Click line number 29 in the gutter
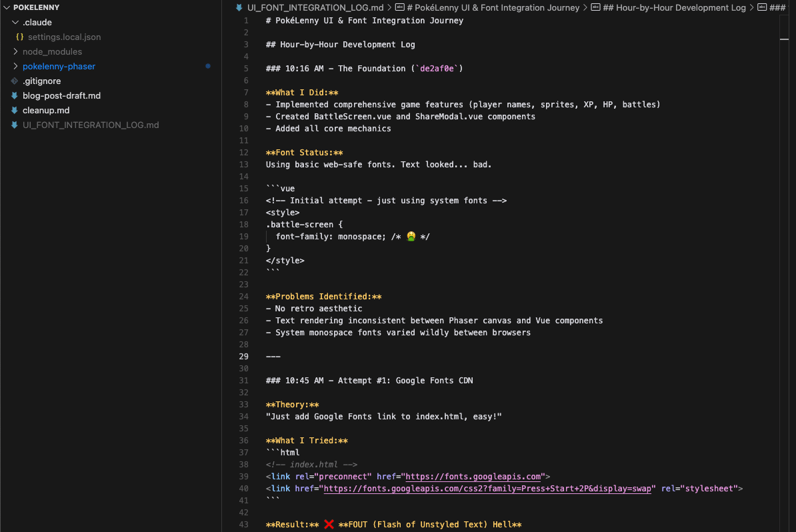 [244, 357]
